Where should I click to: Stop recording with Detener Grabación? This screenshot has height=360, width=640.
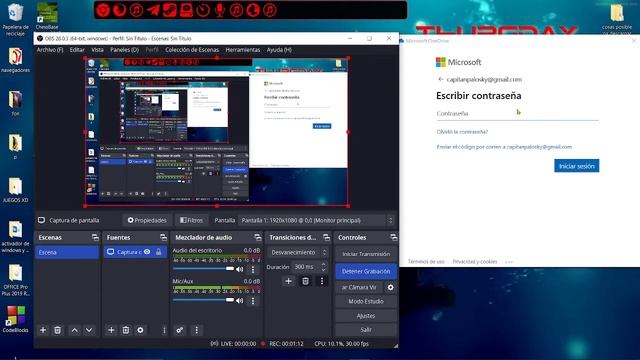pyautogui.click(x=366, y=271)
